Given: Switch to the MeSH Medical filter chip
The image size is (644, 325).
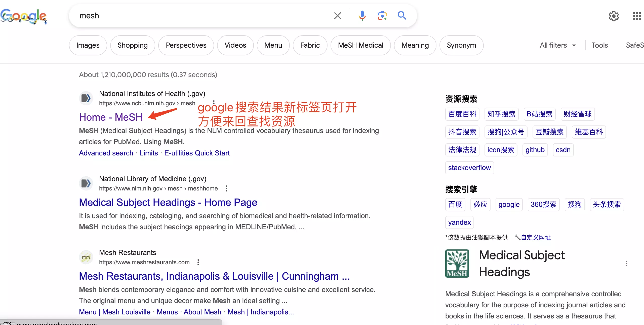Looking at the screenshot, I should pos(360,45).
